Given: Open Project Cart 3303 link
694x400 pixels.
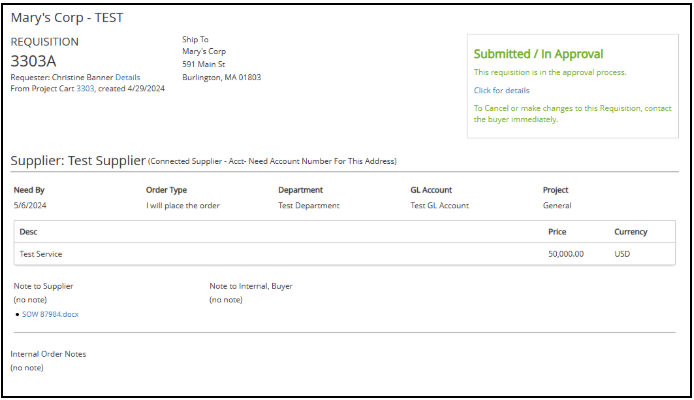Looking at the screenshot, I should pyautogui.click(x=85, y=88).
